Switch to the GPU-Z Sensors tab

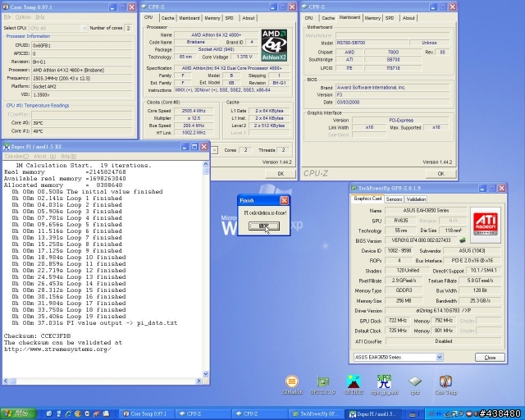(x=394, y=199)
